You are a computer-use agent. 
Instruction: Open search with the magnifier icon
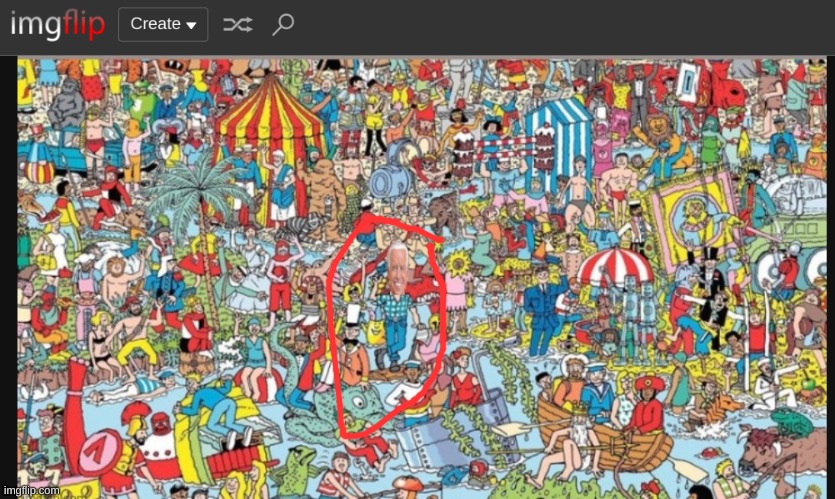[x=283, y=24]
